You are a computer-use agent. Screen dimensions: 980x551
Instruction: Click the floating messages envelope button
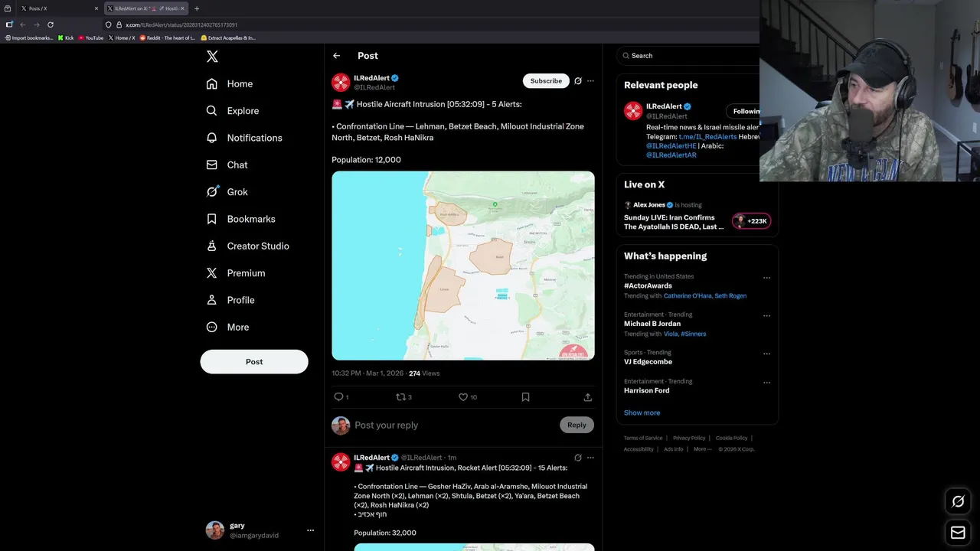[958, 533]
